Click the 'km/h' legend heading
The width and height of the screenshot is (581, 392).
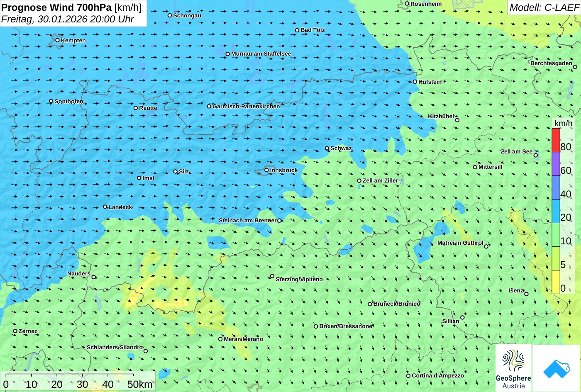coord(563,123)
